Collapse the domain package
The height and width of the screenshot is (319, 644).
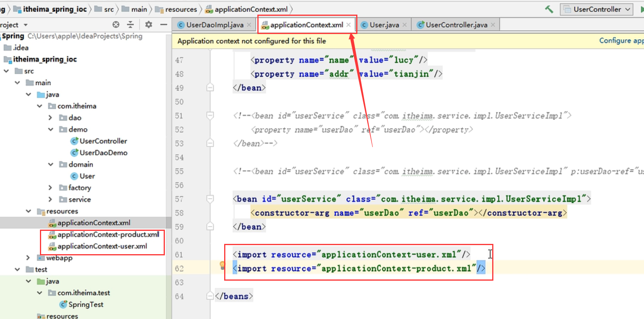tap(50, 164)
